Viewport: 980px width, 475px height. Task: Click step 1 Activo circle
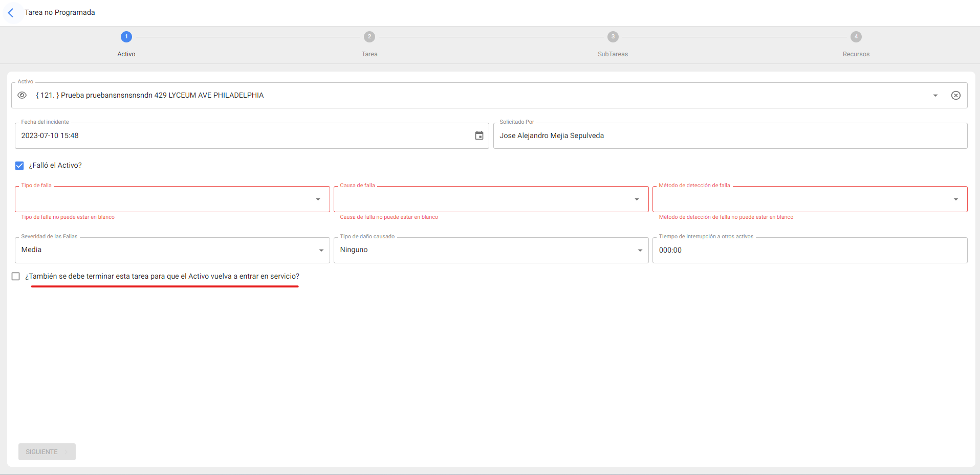pos(126,37)
